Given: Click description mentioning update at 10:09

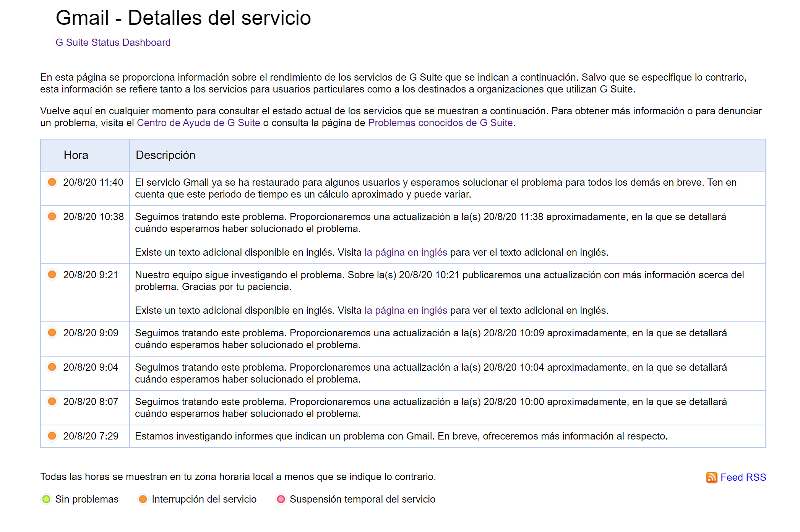Looking at the screenshot, I should tap(431, 339).
